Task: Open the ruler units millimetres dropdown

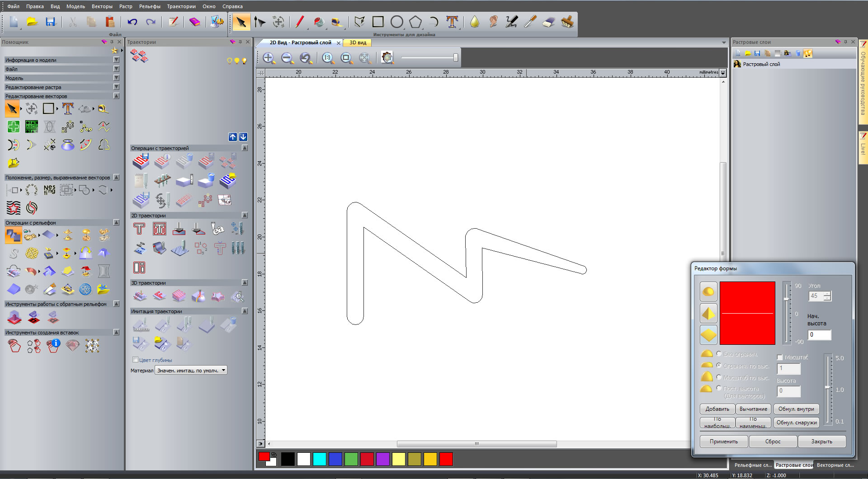Action: tap(723, 73)
